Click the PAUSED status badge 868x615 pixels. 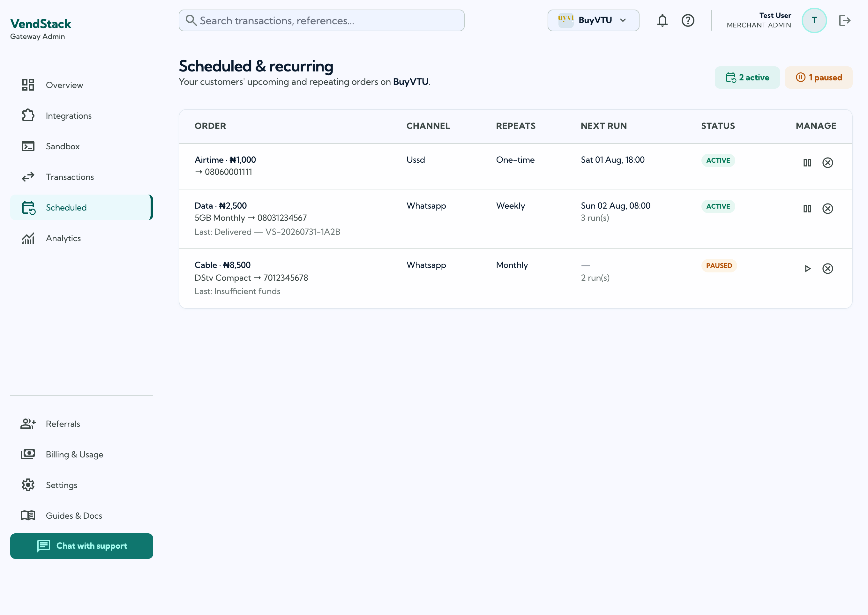click(719, 266)
